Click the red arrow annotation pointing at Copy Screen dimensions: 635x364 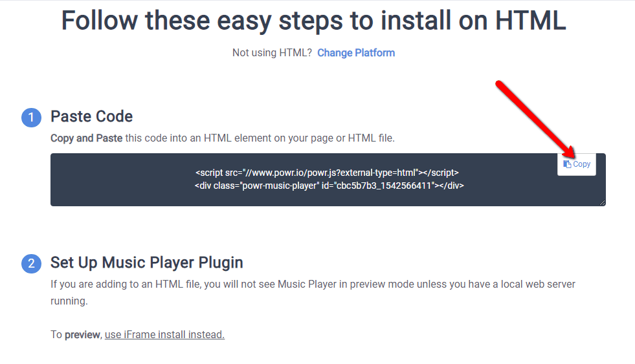pos(535,119)
